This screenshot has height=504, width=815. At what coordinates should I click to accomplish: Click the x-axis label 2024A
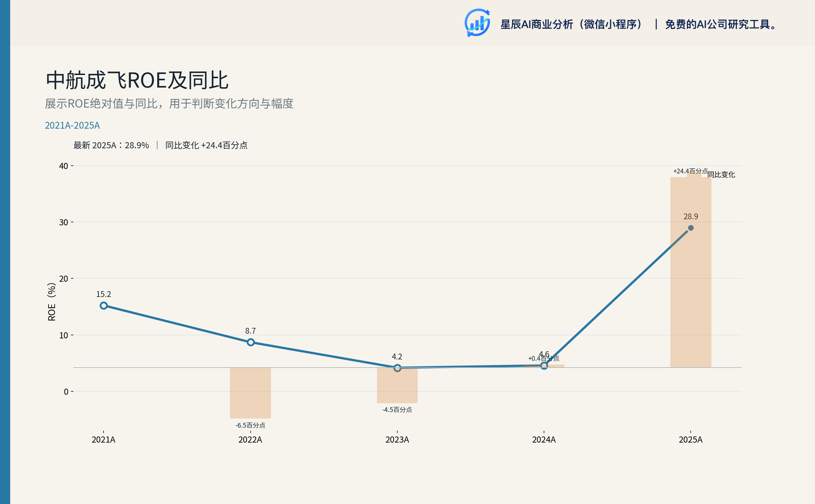[x=544, y=440]
